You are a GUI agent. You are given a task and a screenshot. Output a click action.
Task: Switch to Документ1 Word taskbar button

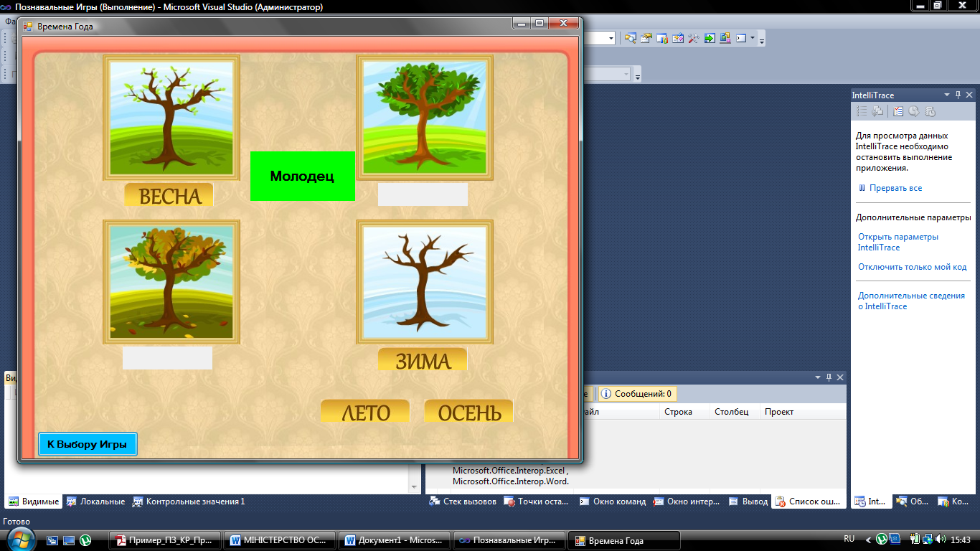pyautogui.click(x=394, y=540)
